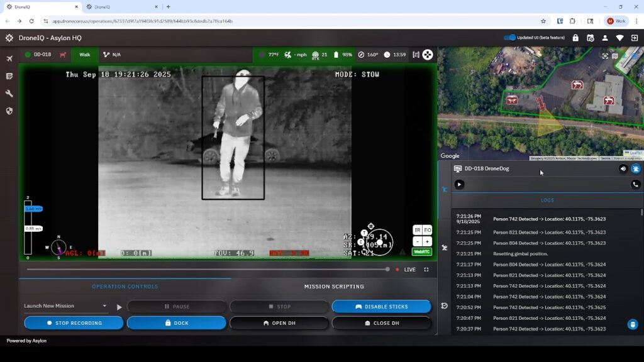The image size is (644, 362).
Task: Open the wrench tools icon in sidebar
Action: [x=9, y=94]
